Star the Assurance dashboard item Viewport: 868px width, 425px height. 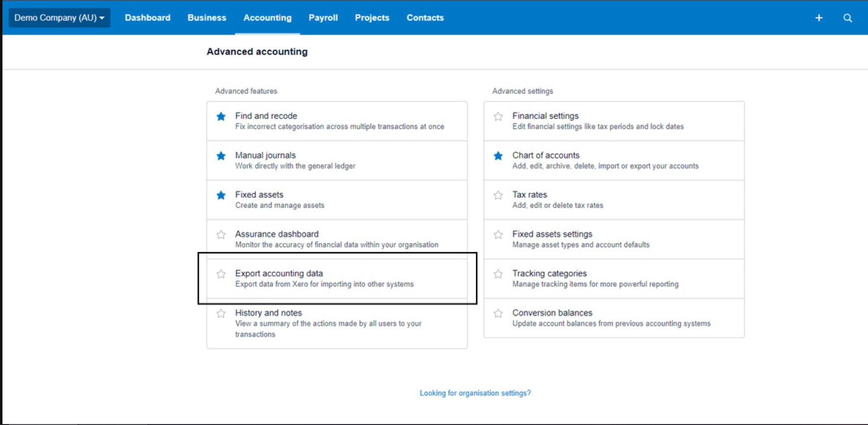pyautogui.click(x=221, y=235)
